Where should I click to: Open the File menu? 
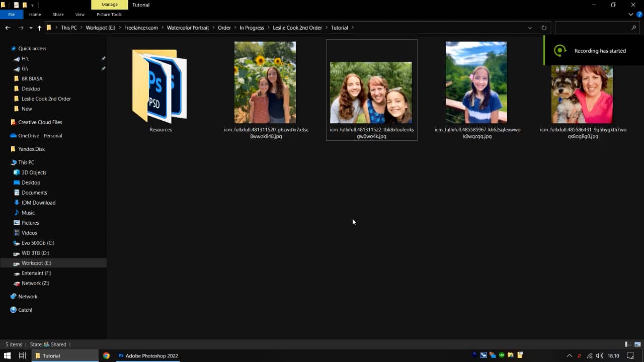11,15
